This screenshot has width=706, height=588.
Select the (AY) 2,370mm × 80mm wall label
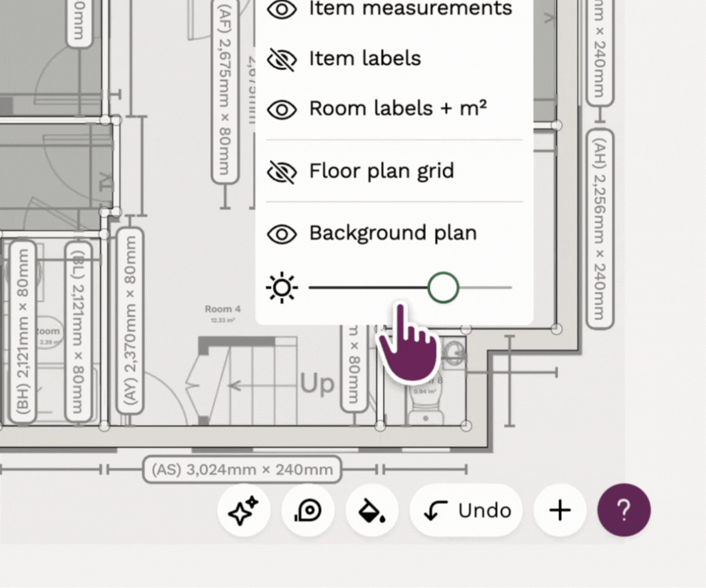pyautogui.click(x=131, y=320)
